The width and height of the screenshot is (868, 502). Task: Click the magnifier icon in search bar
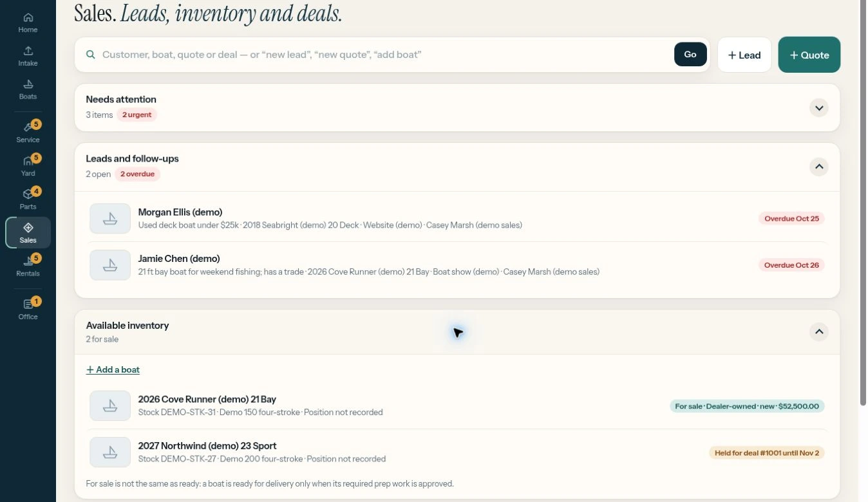pos(91,55)
